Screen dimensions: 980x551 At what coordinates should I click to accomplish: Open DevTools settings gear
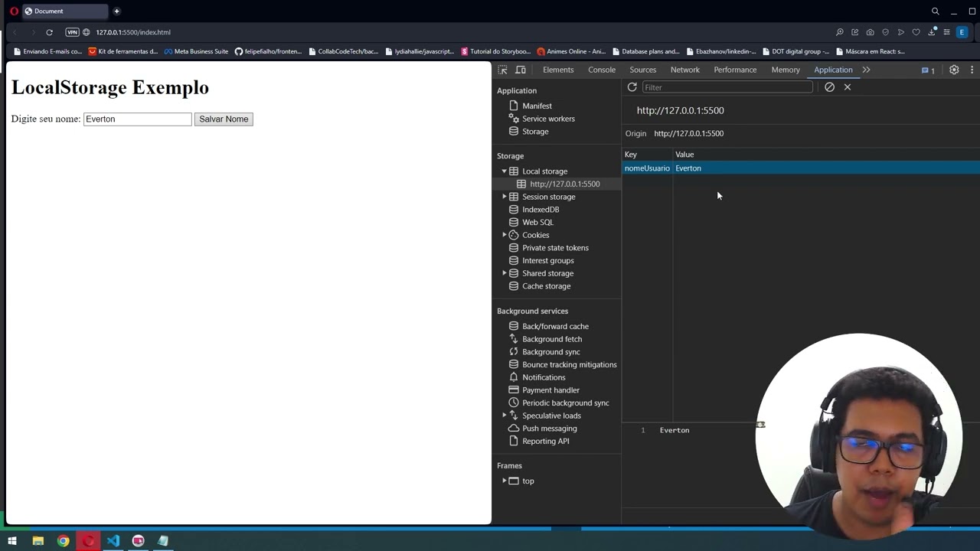(x=954, y=70)
